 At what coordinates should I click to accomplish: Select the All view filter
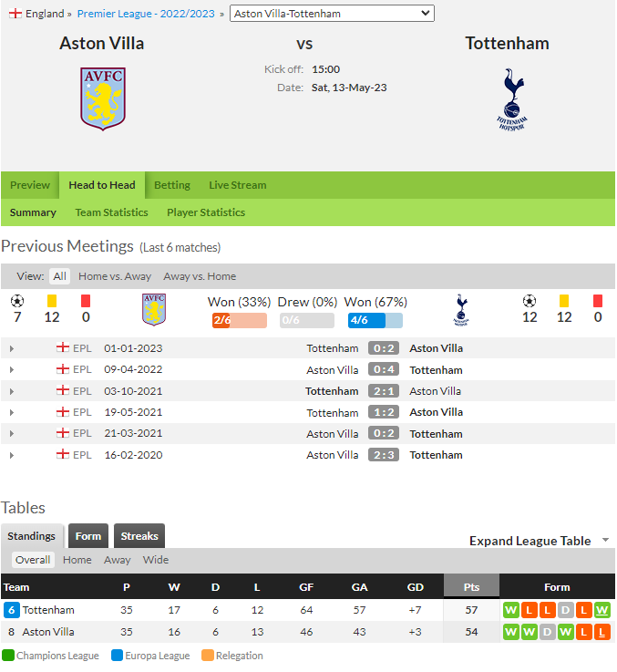tap(59, 276)
